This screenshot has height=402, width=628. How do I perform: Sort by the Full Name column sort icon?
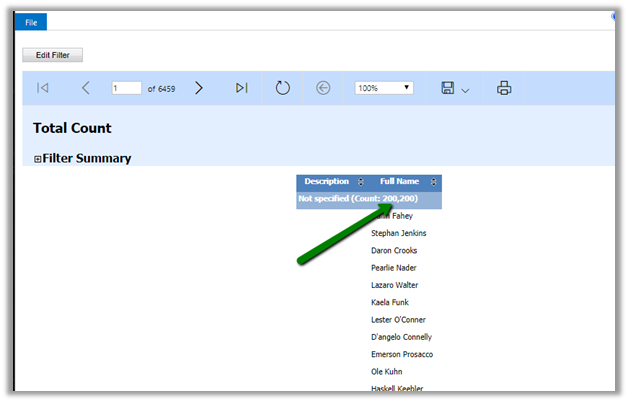[433, 182]
